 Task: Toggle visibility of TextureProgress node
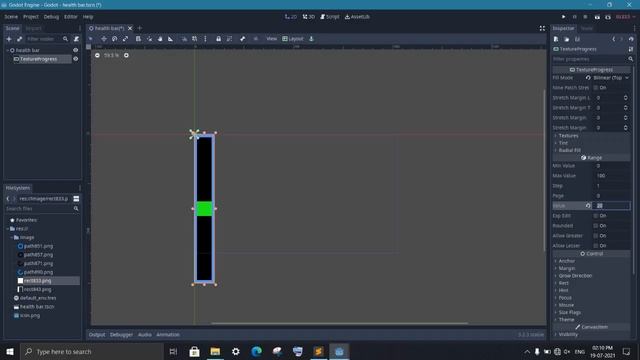[x=76, y=59]
